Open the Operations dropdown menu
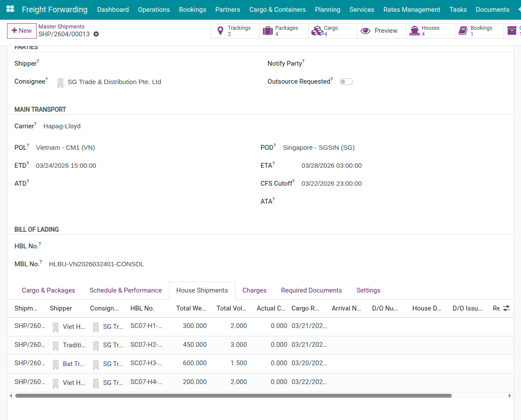This screenshot has height=420, width=521. point(154,10)
